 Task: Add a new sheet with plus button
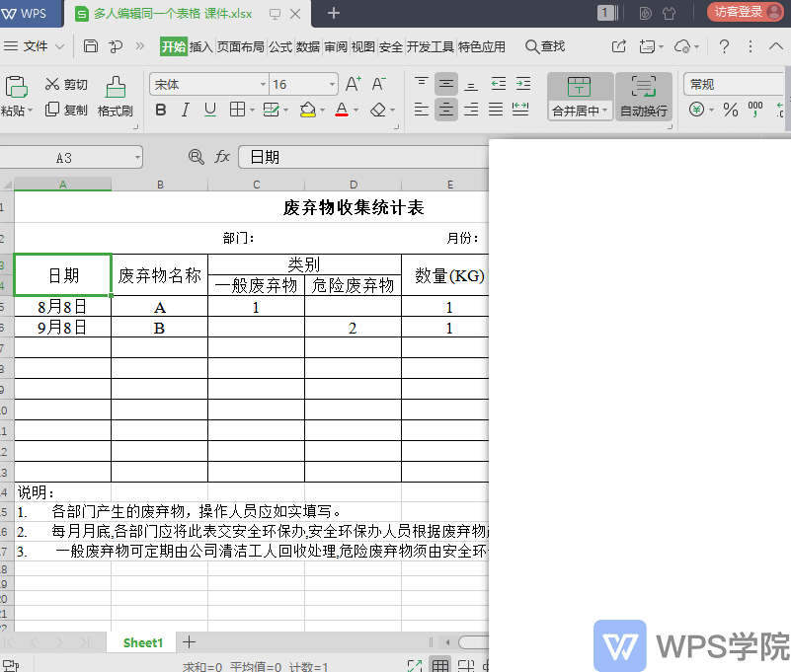(x=190, y=642)
